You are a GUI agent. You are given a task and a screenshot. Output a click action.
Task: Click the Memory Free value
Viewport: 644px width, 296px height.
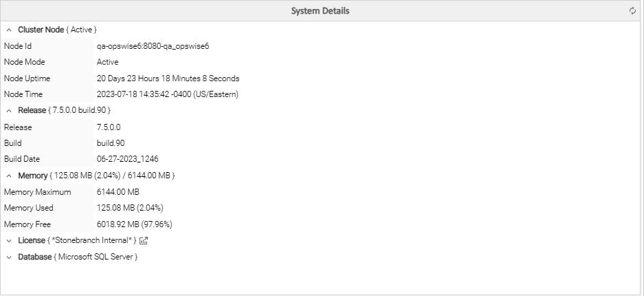(134, 224)
